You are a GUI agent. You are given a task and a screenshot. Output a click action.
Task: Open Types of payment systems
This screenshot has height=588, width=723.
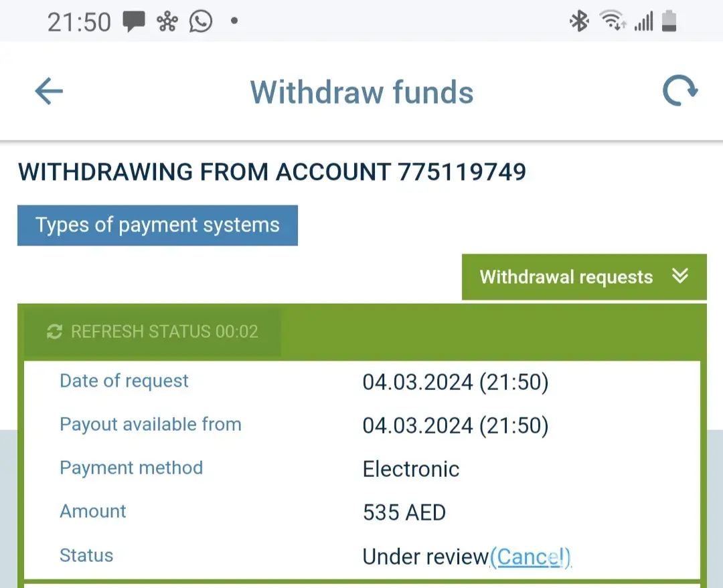157,225
